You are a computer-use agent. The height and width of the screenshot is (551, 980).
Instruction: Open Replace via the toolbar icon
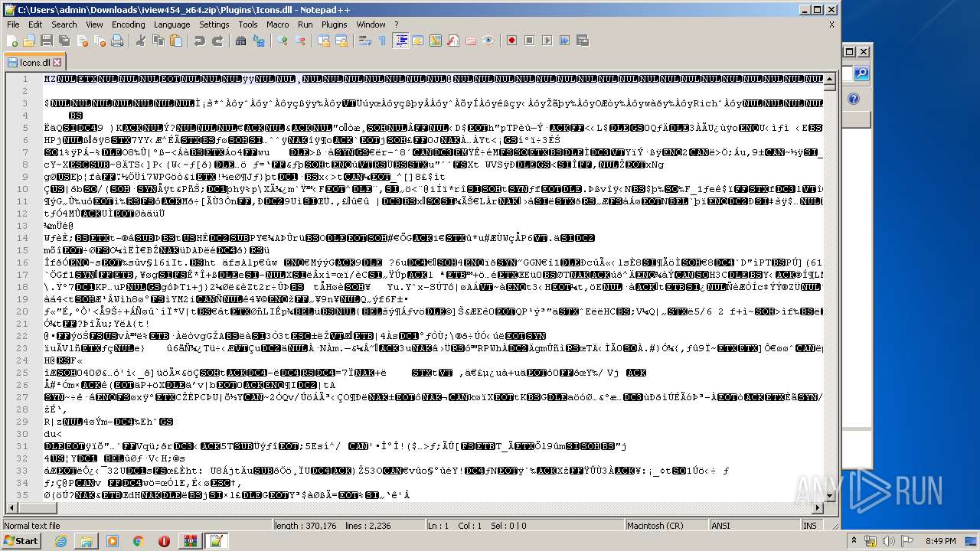(259, 41)
